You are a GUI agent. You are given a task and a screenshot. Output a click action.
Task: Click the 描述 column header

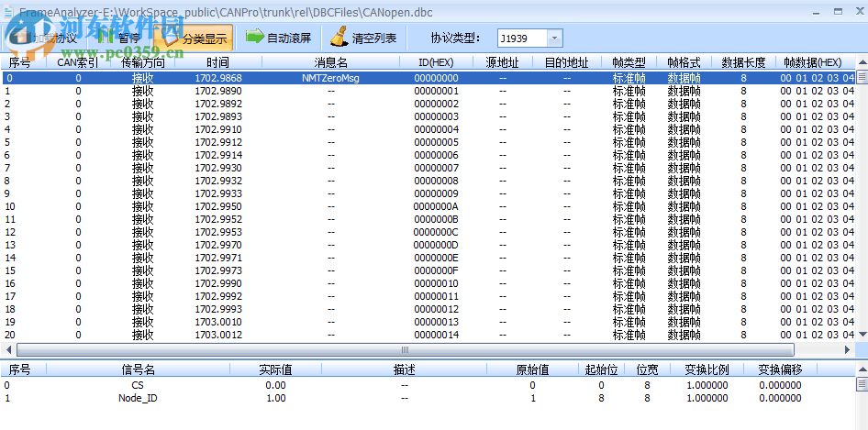point(404,369)
